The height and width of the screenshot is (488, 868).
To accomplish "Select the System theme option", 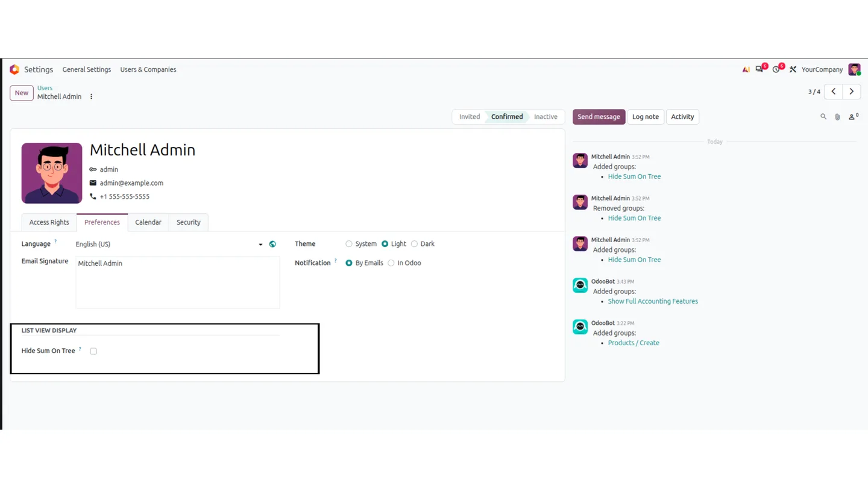I will pyautogui.click(x=349, y=244).
